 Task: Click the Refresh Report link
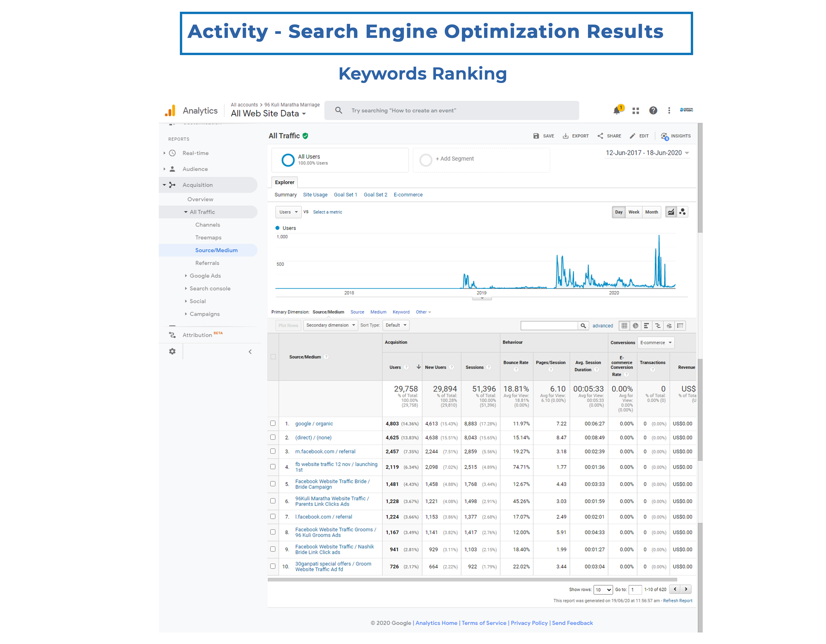coord(678,600)
